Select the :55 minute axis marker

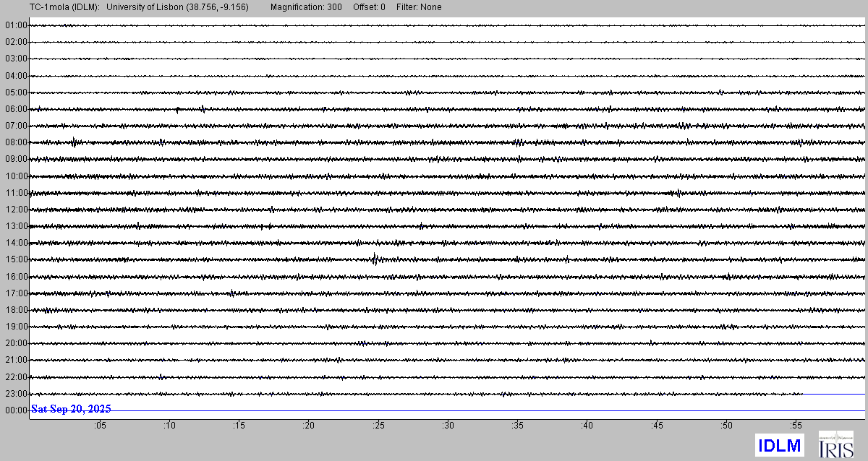796,426
